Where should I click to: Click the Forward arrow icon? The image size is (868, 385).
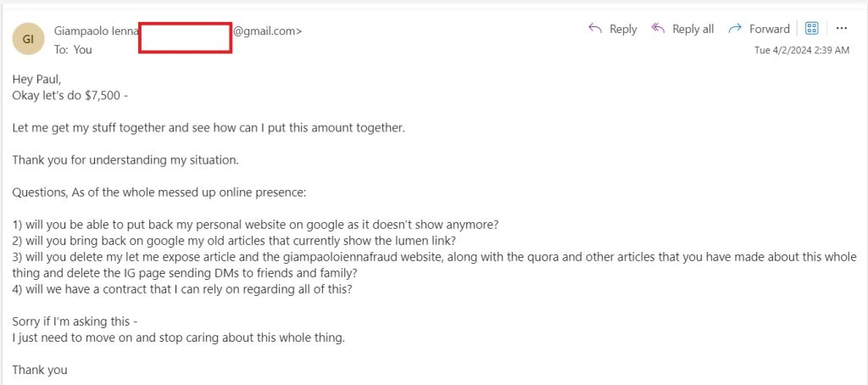click(x=735, y=29)
